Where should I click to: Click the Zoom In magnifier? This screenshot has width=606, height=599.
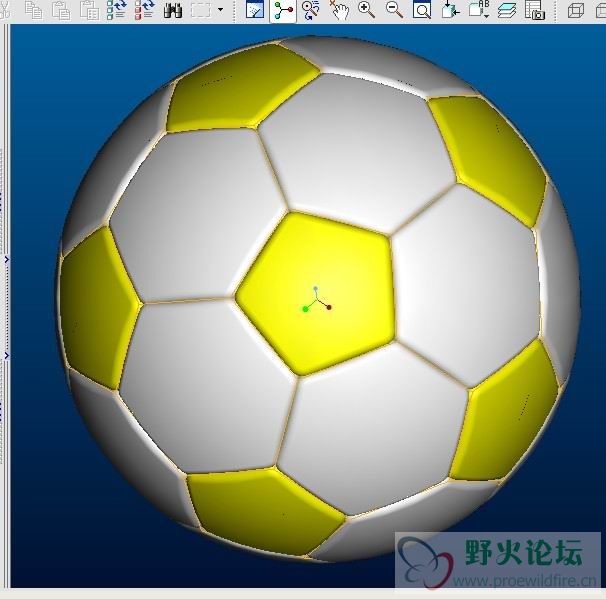click(x=366, y=10)
